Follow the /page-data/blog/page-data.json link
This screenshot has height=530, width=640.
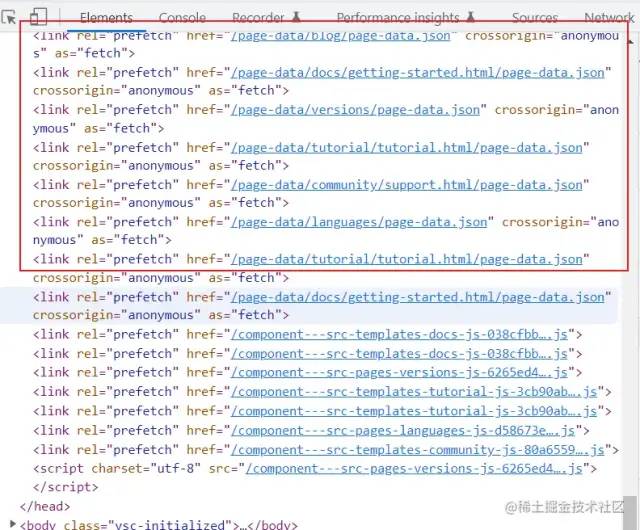pyautogui.click(x=340, y=36)
